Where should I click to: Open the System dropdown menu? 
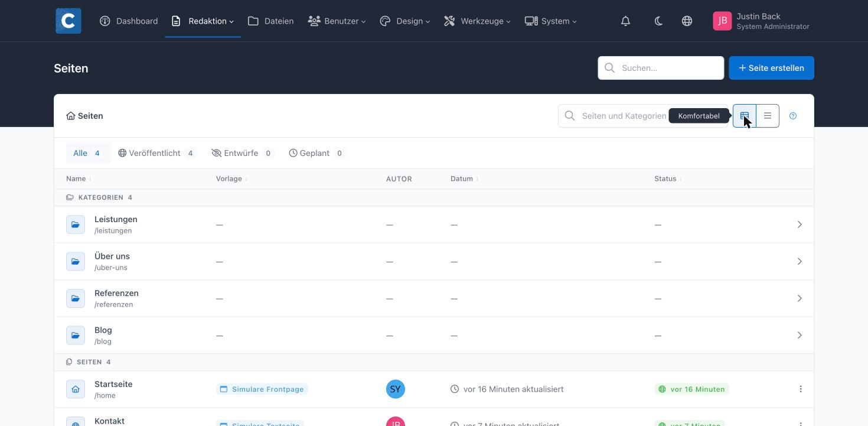pos(551,21)
